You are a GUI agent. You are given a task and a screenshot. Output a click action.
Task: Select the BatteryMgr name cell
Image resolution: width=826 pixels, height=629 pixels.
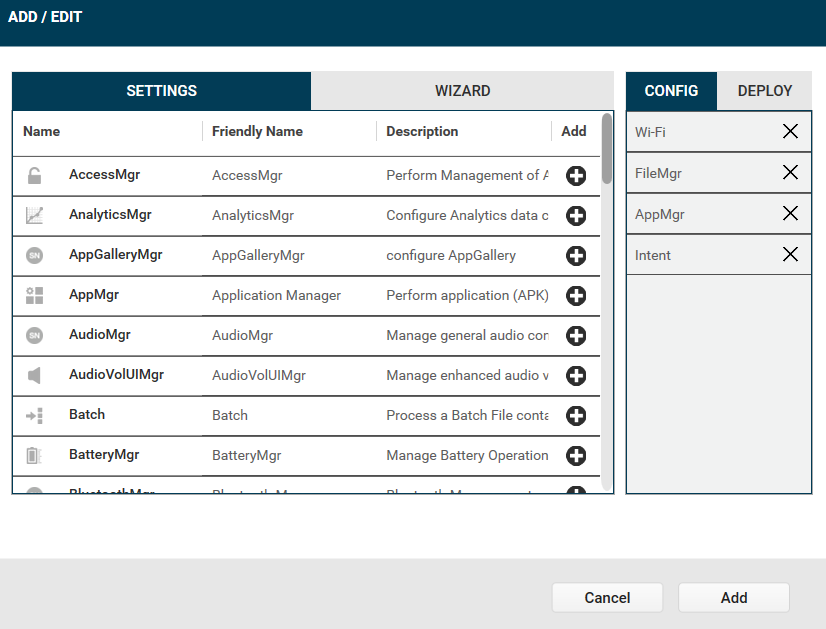pos(104,455)
